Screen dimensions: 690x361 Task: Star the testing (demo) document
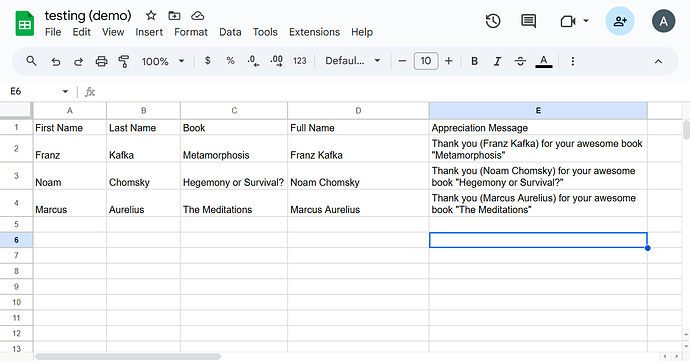pyautogui.click(x=151, y=16)
